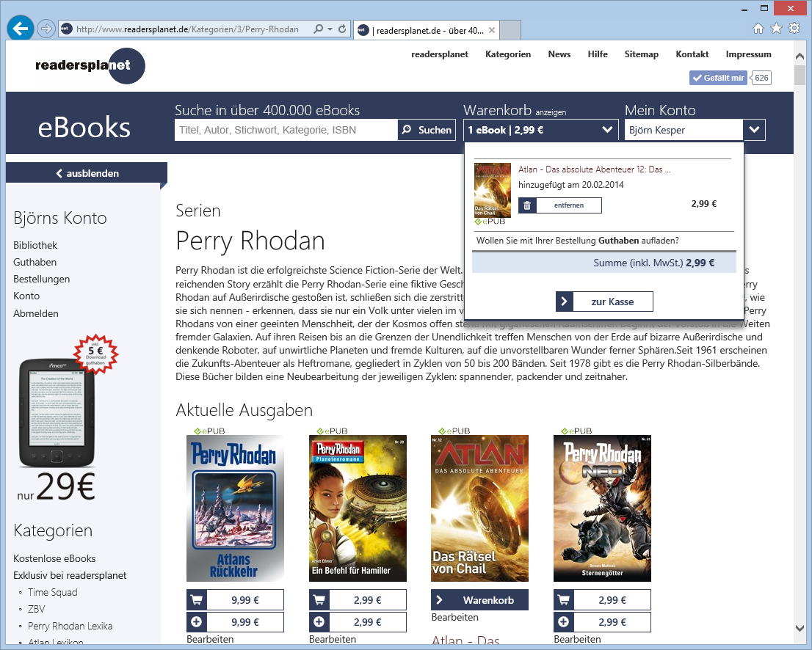Viewport: 812px width, 650px height.
Task: Click page scrollbar down arrow
Action: click(800, 627)
